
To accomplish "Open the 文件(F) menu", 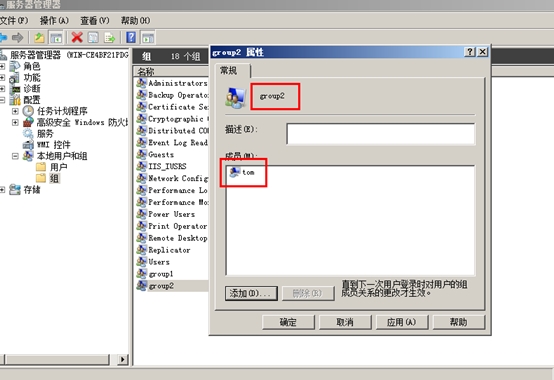I will pyautogui.click(x=14, y=21).
